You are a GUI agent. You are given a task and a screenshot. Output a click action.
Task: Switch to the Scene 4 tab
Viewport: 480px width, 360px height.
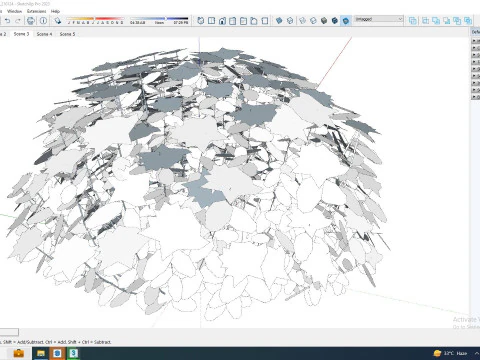tap(44, 34)
